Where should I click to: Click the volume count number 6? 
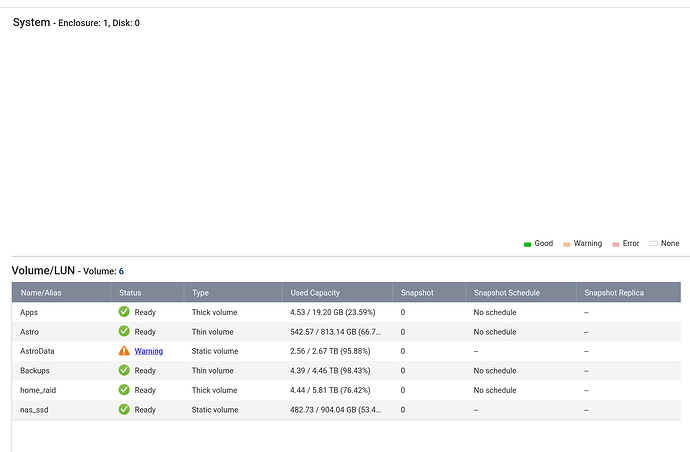121,271
